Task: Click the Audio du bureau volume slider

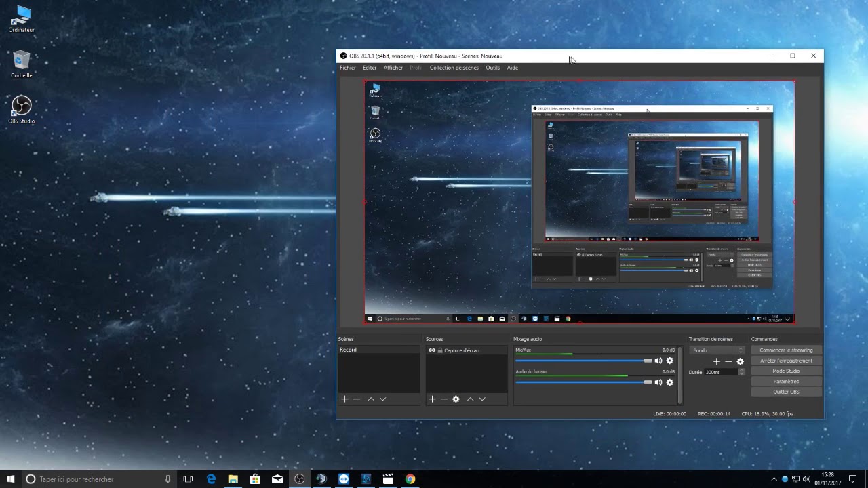Action: (583, 382)
